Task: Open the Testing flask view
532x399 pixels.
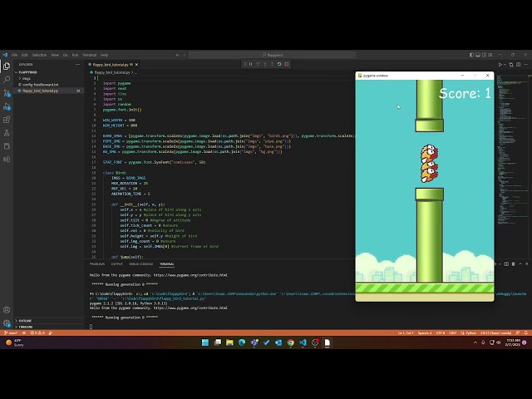Action: (x=7, y=133)
